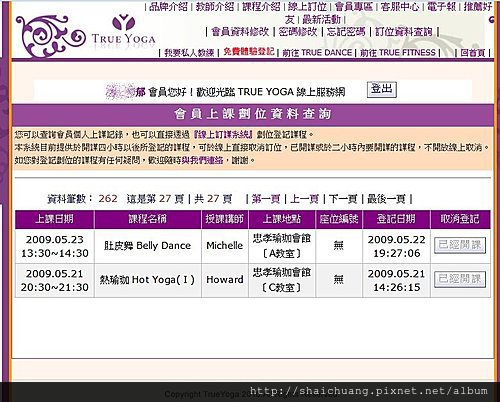Click 座位編號 column header

pyautogui.click(x=339, y=219)
